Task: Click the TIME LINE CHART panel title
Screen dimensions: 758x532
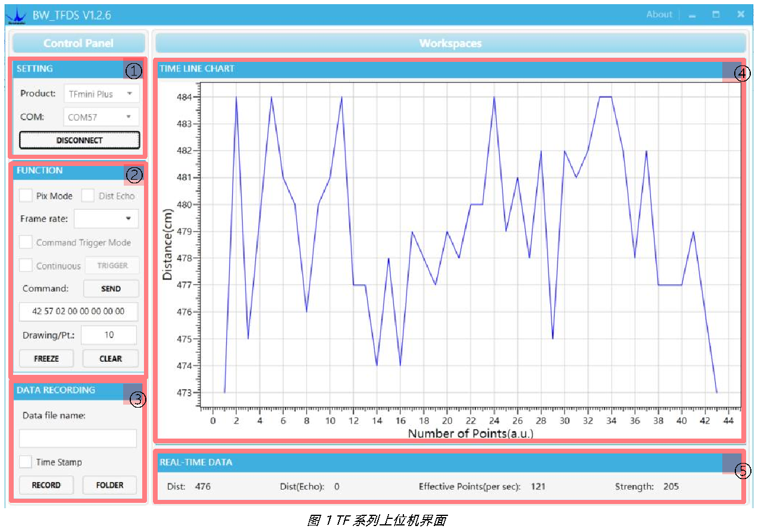Action: pos(197,68)
